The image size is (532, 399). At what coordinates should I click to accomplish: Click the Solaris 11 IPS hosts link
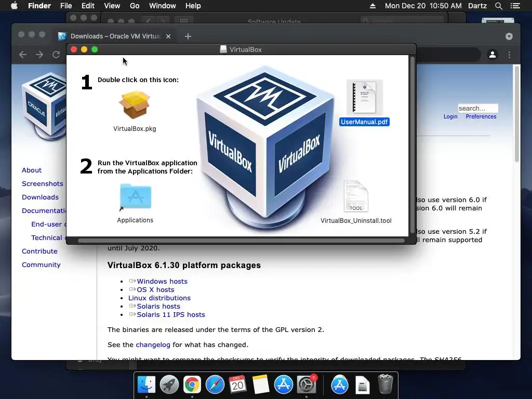tap(171, 314)
